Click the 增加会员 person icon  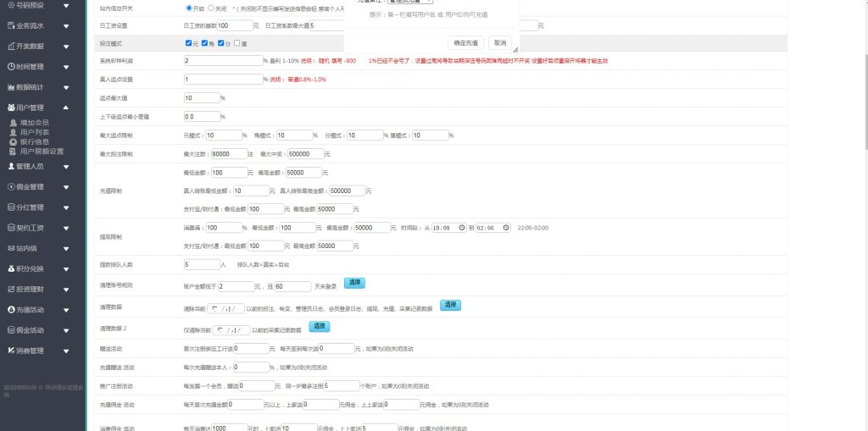tap(14, 123)
